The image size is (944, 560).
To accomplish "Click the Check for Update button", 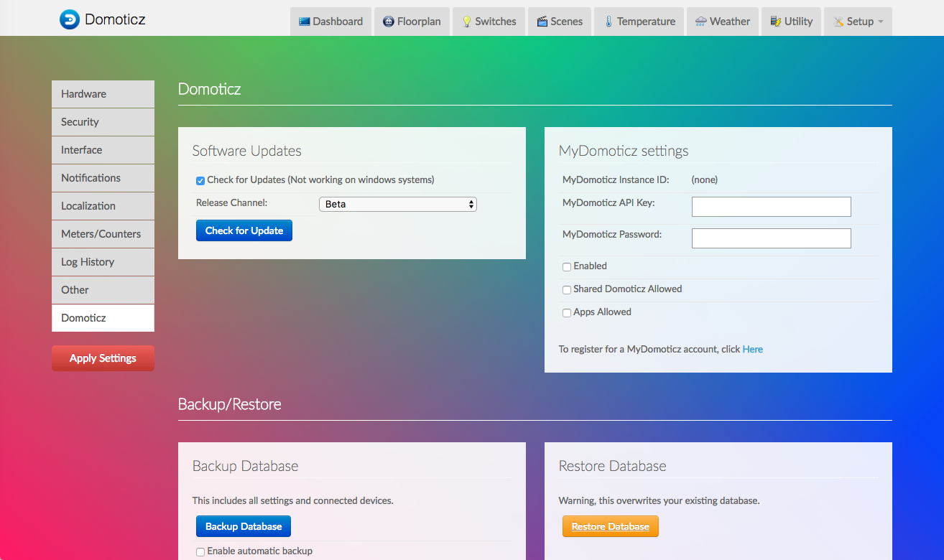I will click(x=244, y=230).
